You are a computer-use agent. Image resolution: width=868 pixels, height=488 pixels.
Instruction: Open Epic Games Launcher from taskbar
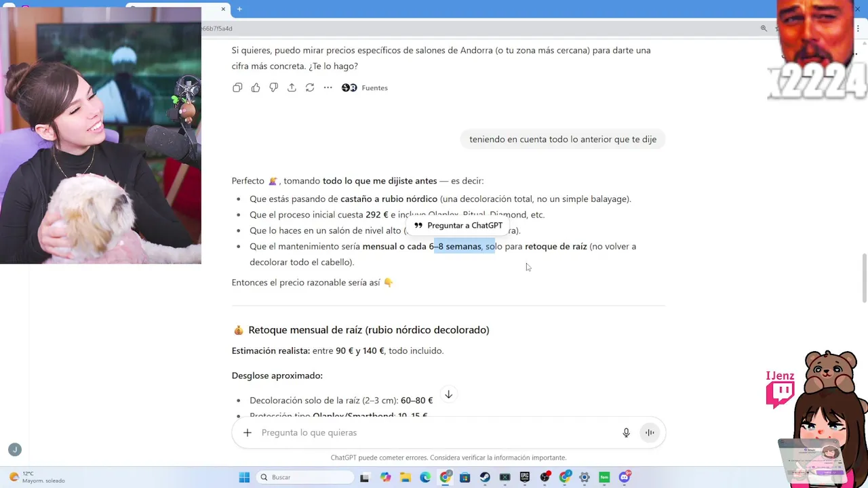[x=525, y=477]
